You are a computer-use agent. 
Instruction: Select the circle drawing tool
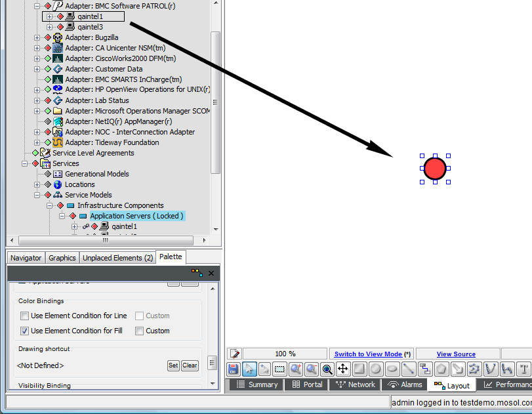376,369
